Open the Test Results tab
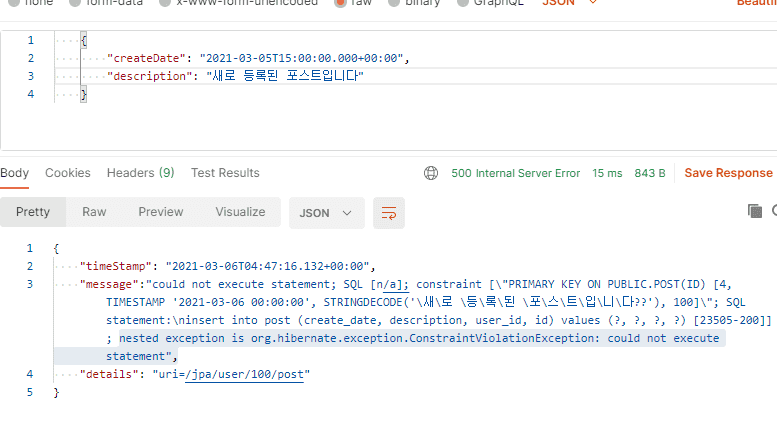The height and width of the screenshot is (434, 777). click(x=225, y=173)
